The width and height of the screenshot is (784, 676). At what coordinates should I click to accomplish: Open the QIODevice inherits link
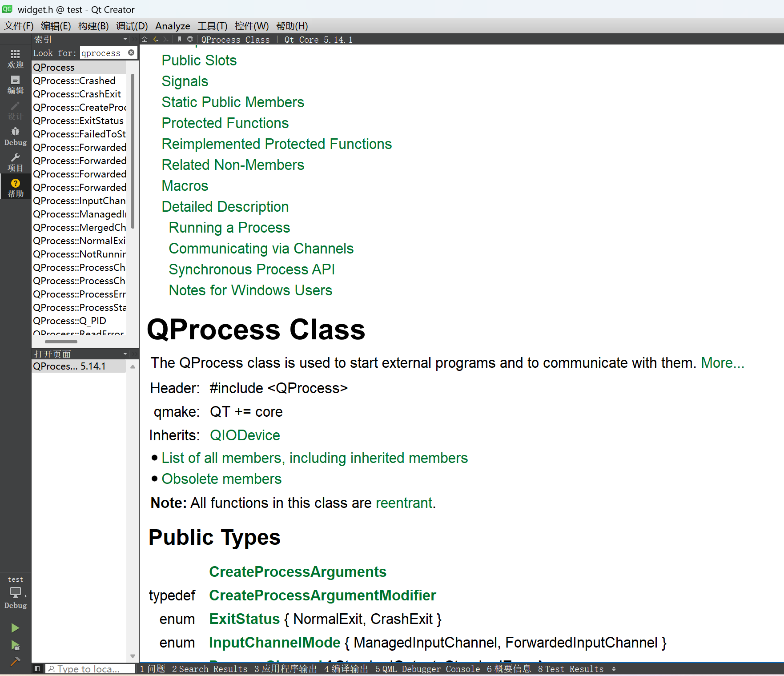coord(245,435)
